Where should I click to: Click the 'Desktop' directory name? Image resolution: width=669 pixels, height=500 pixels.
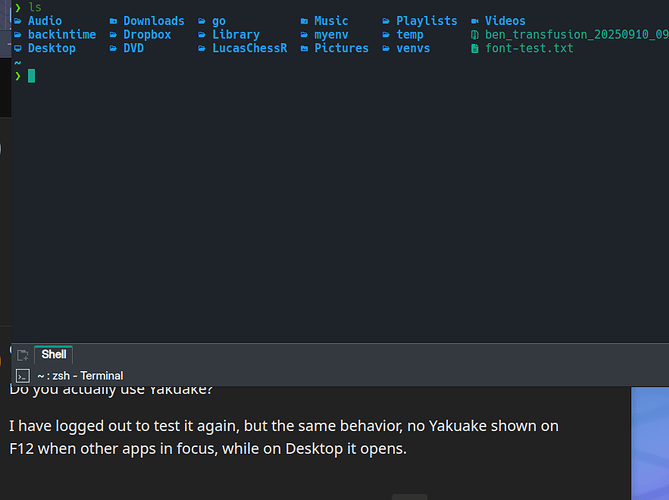tap(52, 48)
